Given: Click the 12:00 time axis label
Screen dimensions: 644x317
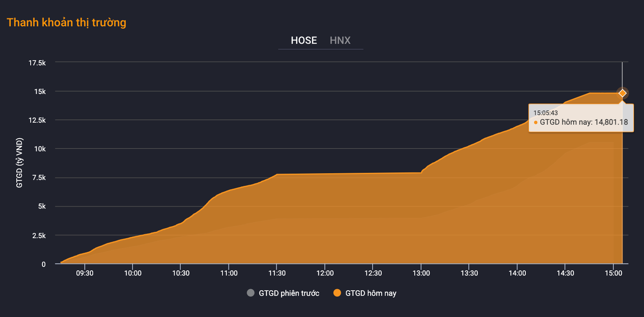Looking at the screenshot, I should coord(325,273).
